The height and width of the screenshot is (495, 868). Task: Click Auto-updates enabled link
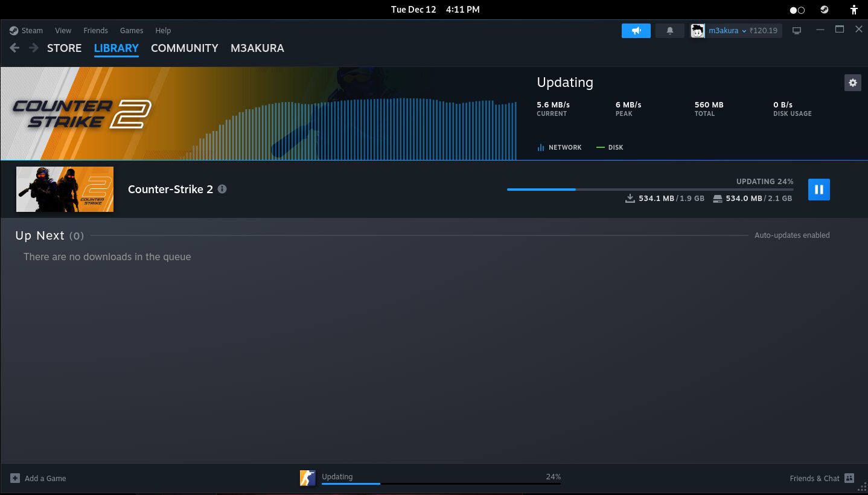pyautogui.click(x=792, y=235)
